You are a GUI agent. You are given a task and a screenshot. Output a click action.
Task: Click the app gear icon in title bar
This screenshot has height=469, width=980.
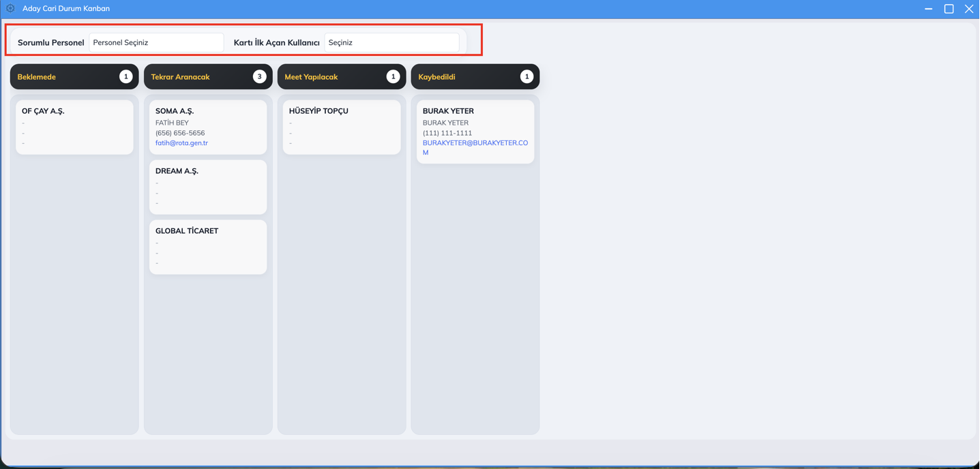(x=10, y=9)
